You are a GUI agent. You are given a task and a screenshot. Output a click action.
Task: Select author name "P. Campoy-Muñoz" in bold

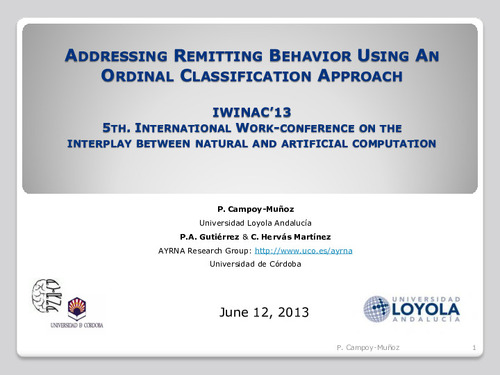point(256,209)
